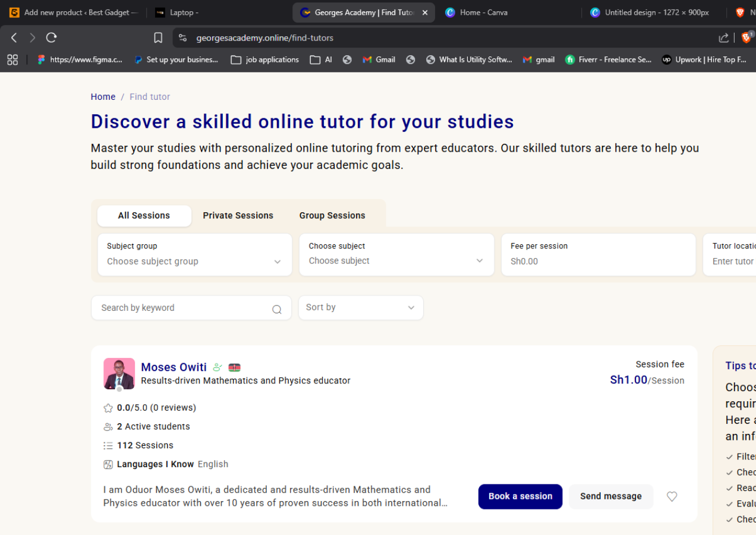Go back via the Home breadcrumb link

point(103,96)
